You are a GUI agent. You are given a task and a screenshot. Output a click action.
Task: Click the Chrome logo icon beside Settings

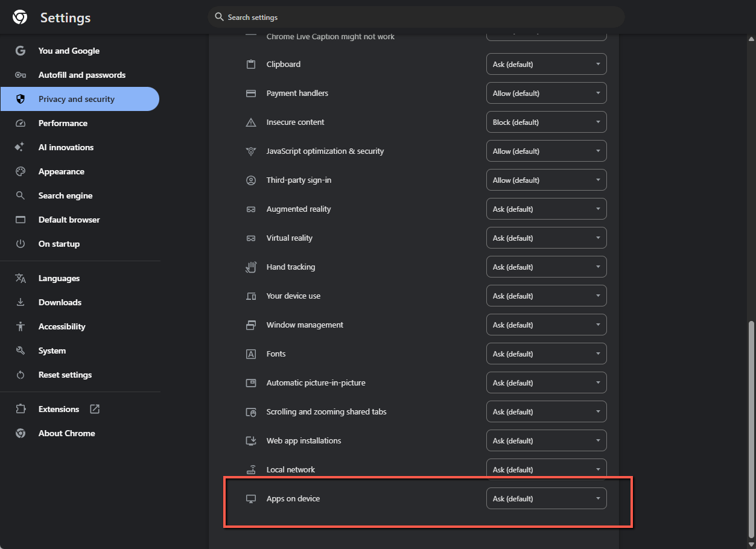[20, 17]
